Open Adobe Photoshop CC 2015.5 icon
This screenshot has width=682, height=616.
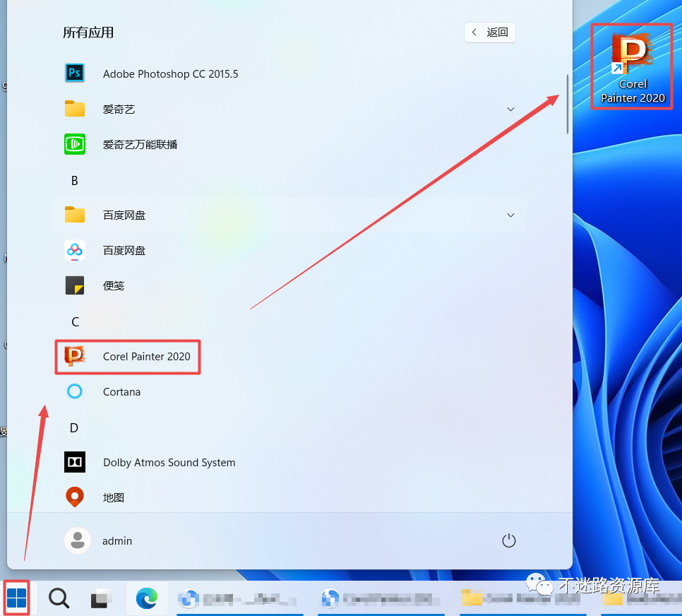(x=74, y=73)
